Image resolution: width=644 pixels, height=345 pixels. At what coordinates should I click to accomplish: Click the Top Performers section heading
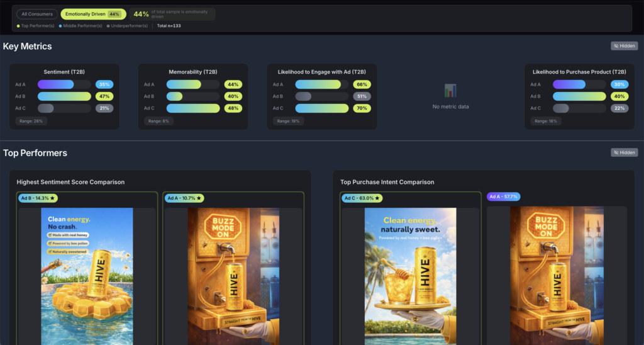[35, 152]
